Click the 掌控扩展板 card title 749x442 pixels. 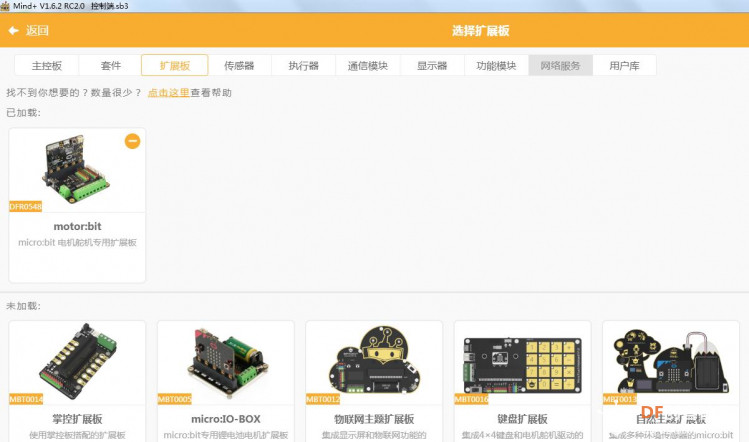tap(77, 419)
